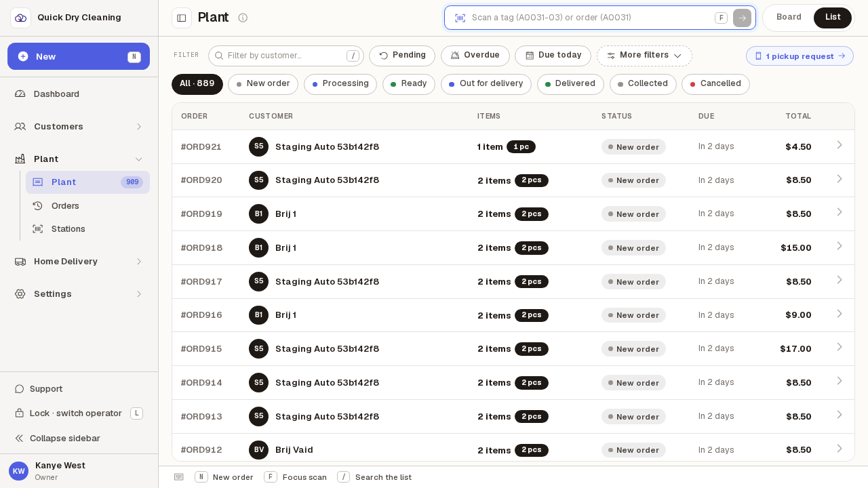868x488 pixels.
Task: Click the Filter by customer search box
Action: click(286, 56)
